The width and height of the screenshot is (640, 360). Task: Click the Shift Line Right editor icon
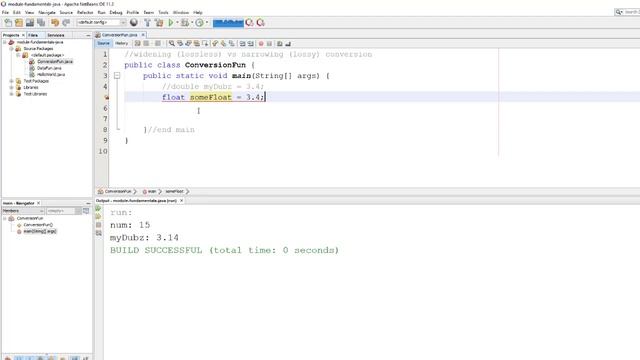251,43
